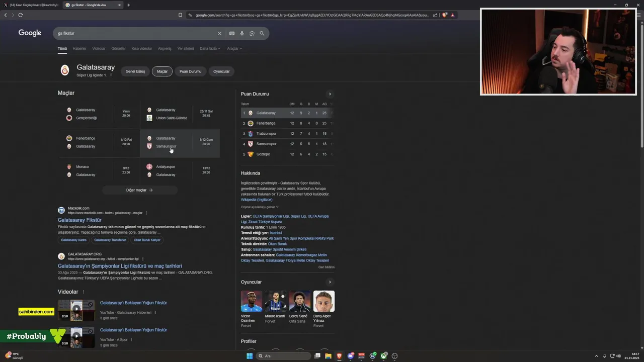644x362 pixels.
Task: Click the Geri bildirim link
Action: coord(327,267)
